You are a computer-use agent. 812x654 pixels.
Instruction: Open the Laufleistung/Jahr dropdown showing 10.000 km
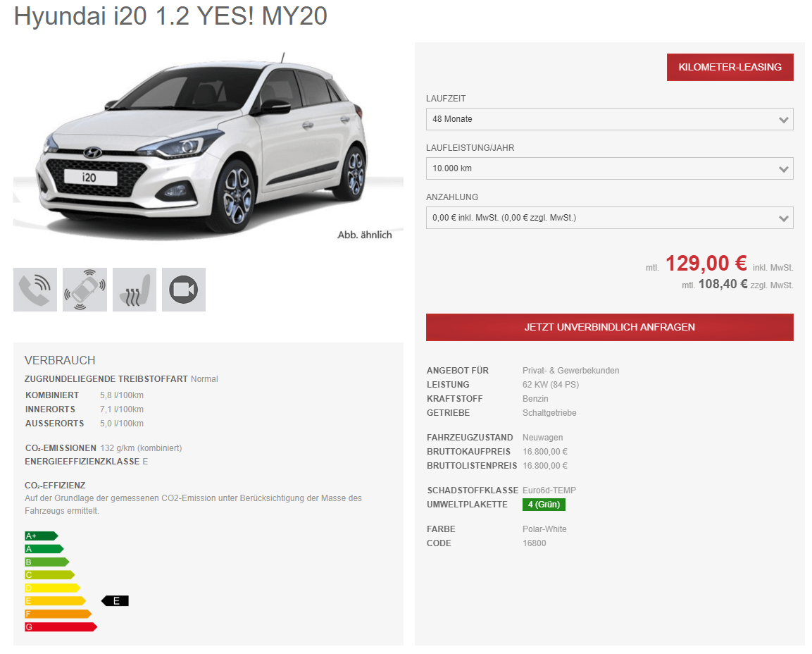tap(609, 168)
